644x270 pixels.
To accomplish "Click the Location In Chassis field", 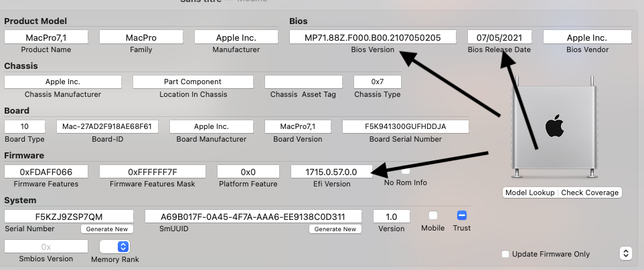I will coord(193,82).
